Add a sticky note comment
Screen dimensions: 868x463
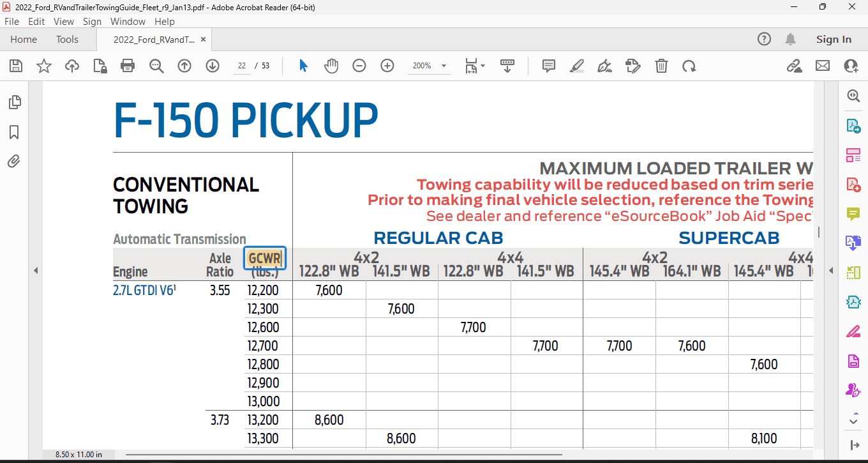548,66
